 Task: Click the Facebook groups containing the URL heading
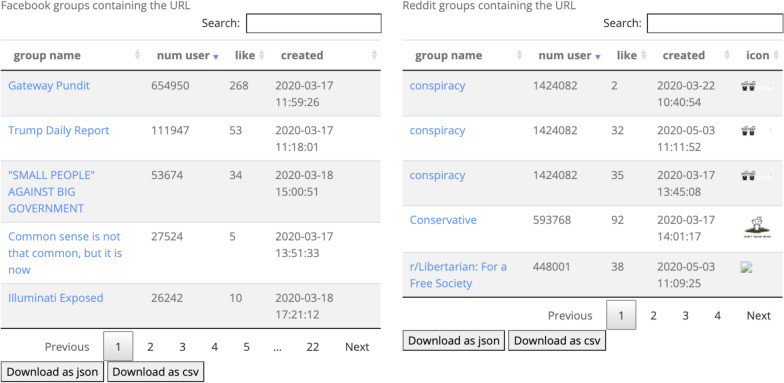pyautogui.click(x=95, y=6)
